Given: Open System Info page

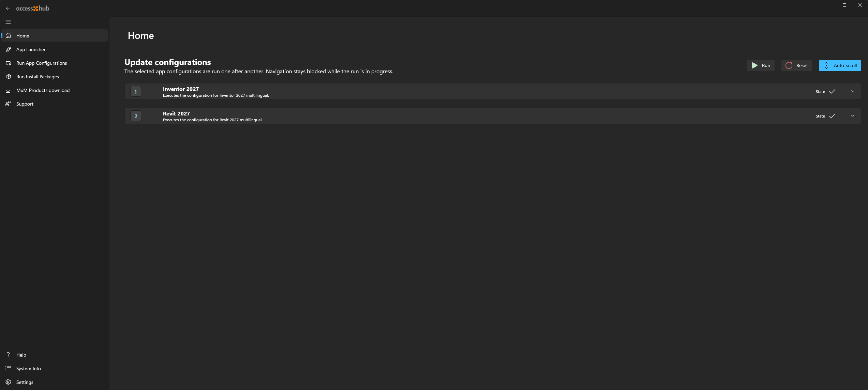Looking at the screenshot, I should click(55, 368).
